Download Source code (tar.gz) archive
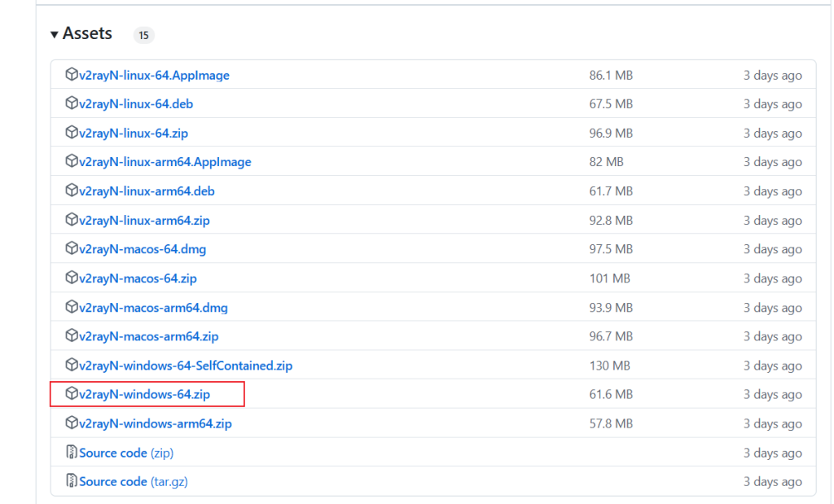This screenshot has width=834, height=504. pyautogui.click(x=133, y=481)
